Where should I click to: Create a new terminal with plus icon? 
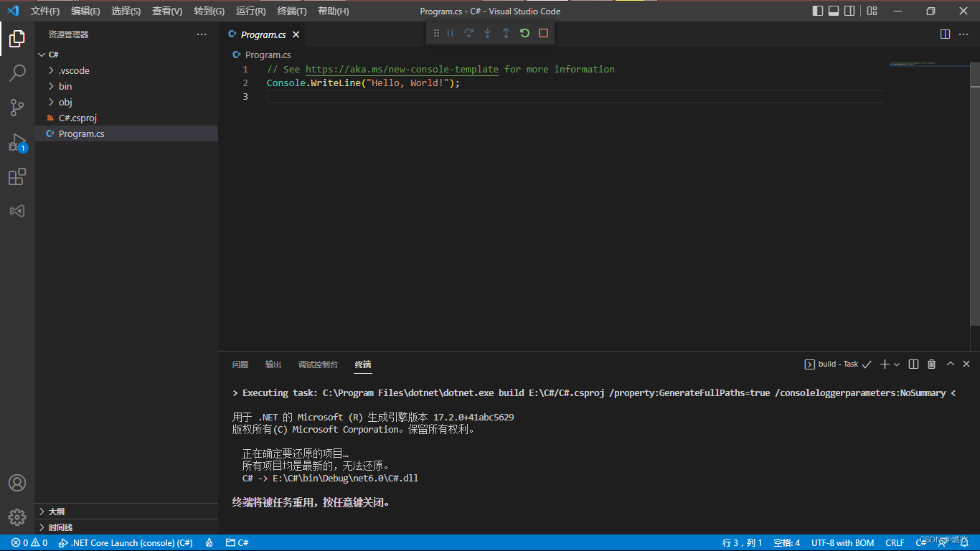[x=885, y=364]
